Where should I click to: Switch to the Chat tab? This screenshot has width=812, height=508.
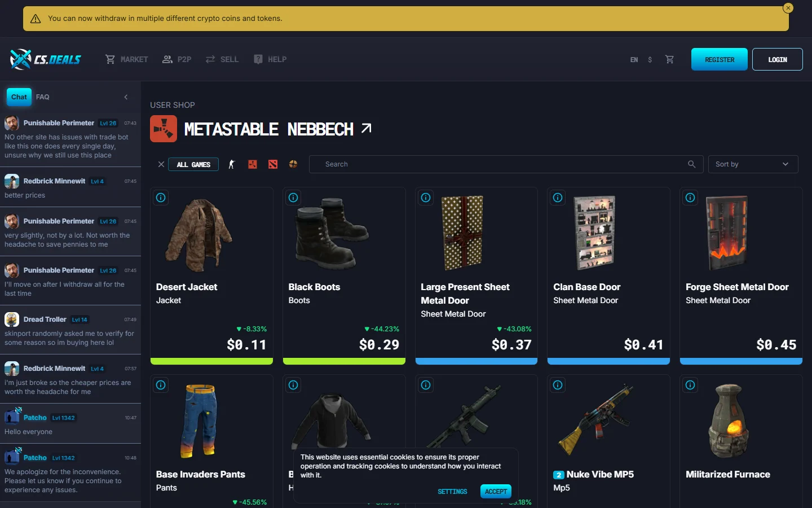click(x=19, y=97)
